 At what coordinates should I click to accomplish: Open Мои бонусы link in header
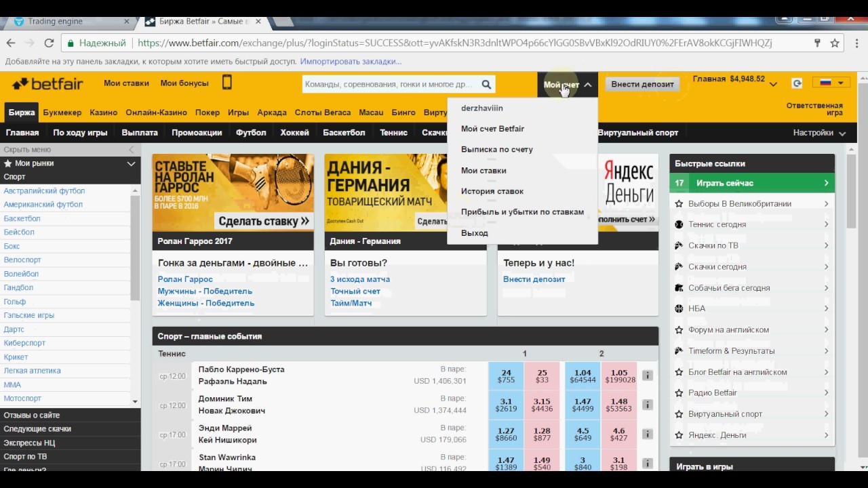click(x=184, y=83)
